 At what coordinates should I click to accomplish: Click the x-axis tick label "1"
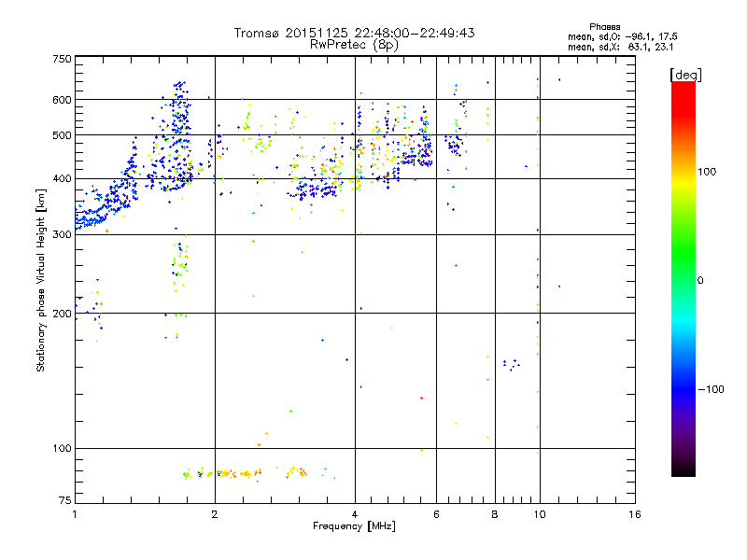coord(75,514)
